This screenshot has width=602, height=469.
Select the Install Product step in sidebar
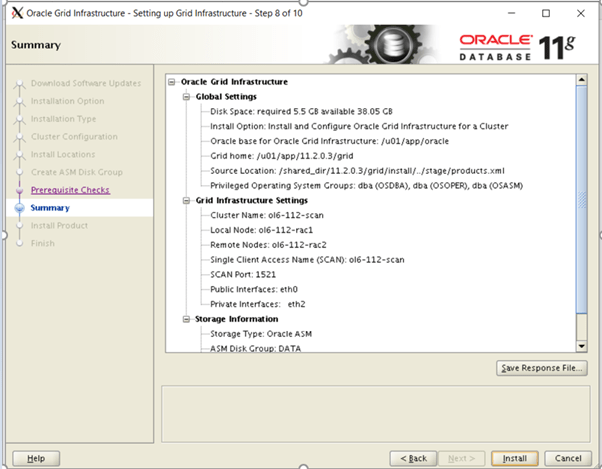[x=59, y=226]
